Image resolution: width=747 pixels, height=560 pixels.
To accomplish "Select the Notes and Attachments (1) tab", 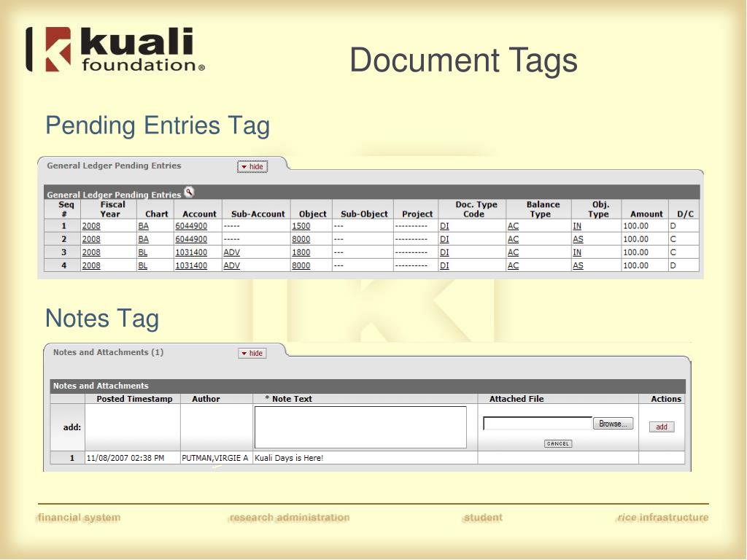I will 108,352.
